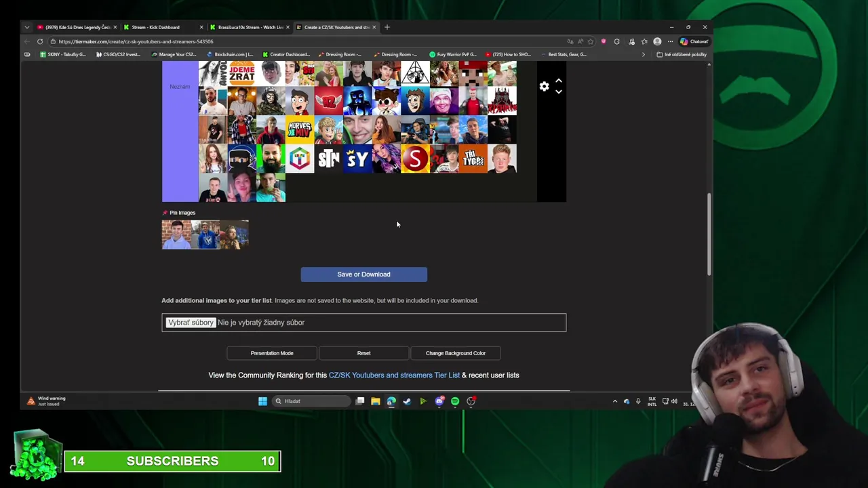Click the vertical page scrollbar

(x=709, y=234)
